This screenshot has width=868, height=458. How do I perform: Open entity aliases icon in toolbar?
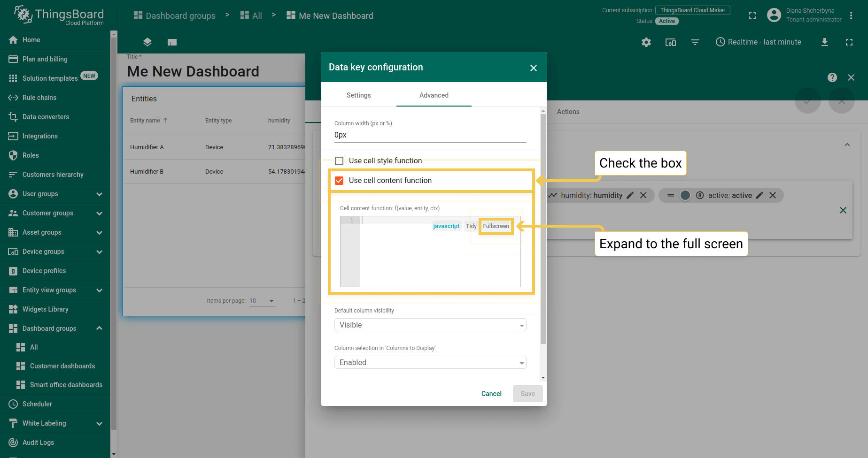(671, 42)
